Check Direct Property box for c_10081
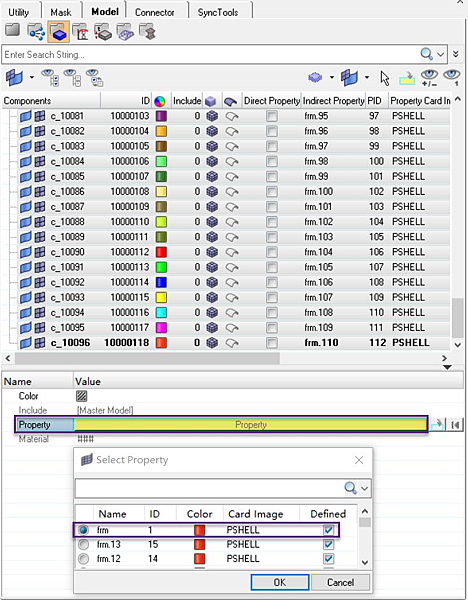This screenshot has width=468, height=600. (272, 116)
